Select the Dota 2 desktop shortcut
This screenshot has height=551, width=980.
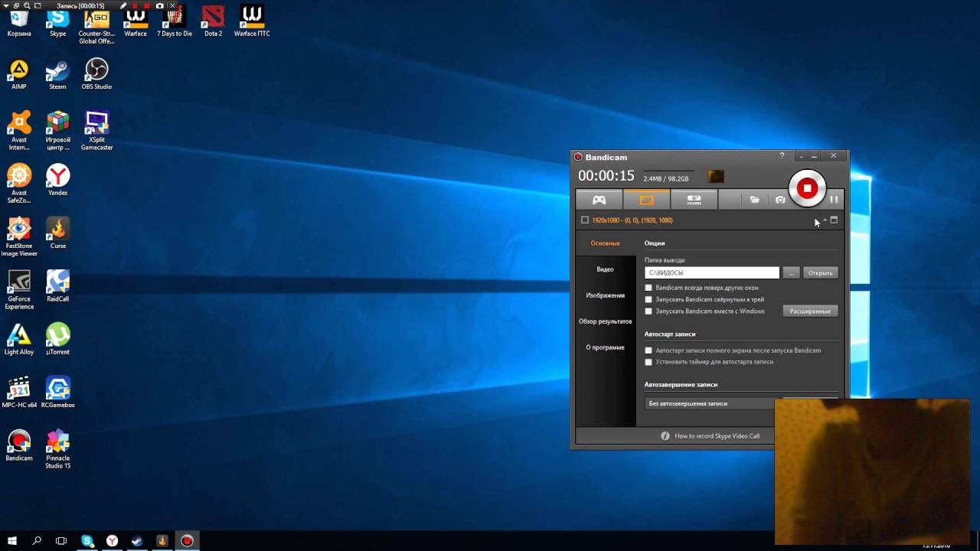pos(213,22)
